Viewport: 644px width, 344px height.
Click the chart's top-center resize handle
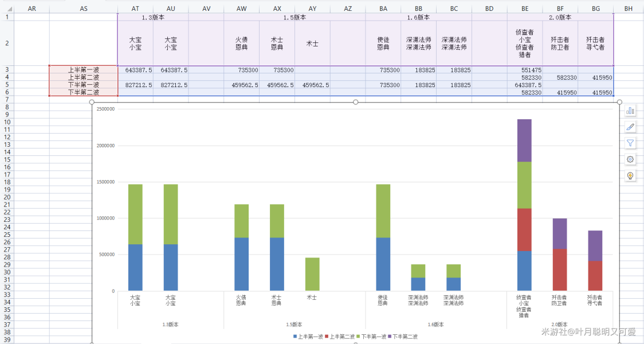click(356, 102)
